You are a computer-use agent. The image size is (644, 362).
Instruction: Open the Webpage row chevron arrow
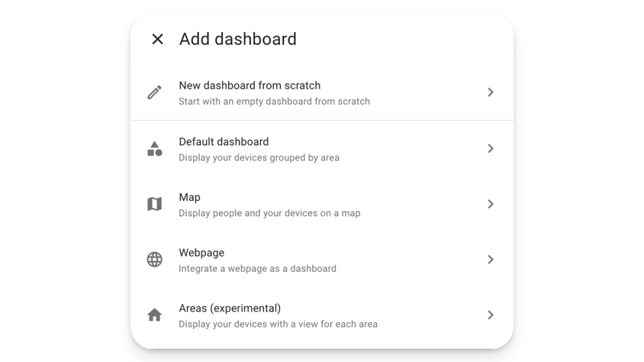point(490,260)
